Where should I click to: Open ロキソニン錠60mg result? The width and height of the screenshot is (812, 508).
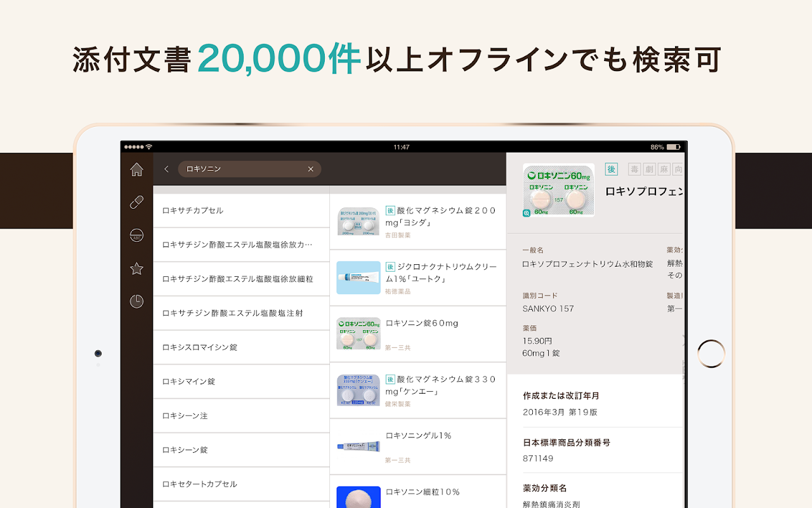coord(418,334)
